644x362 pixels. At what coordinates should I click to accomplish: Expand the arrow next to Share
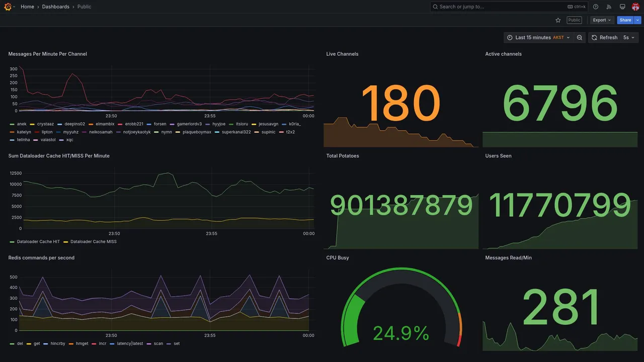(x=638, y=20)
